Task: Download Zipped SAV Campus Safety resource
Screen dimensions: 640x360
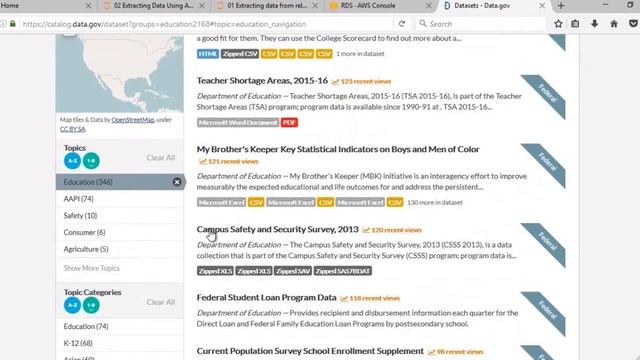Action: pos(293,271)
